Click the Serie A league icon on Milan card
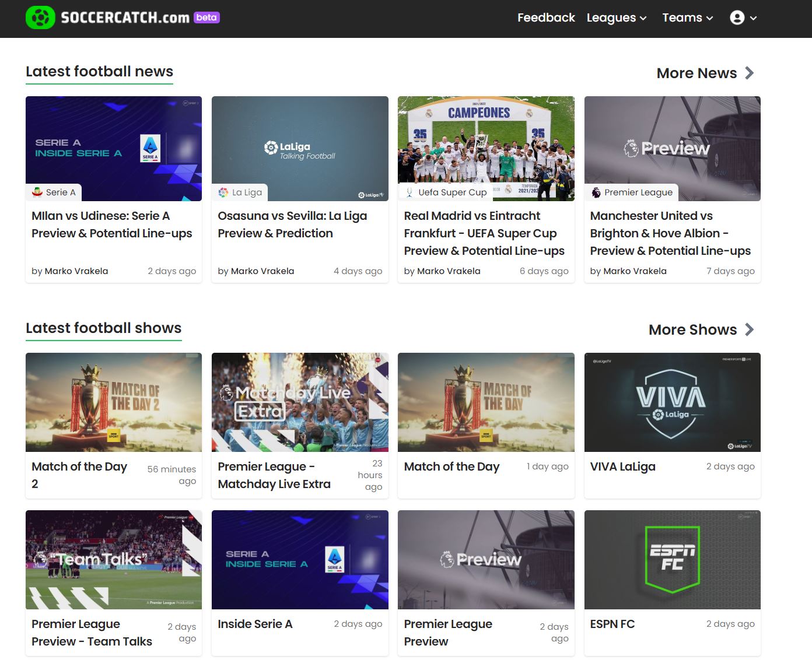Viewport: 812px width, 663px height. 37,192
